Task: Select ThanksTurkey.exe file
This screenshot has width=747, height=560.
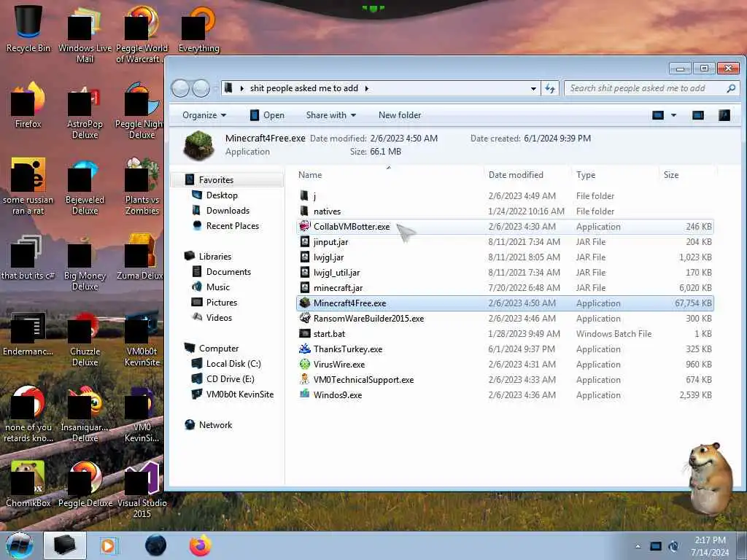Action: [x=505, y=349]
